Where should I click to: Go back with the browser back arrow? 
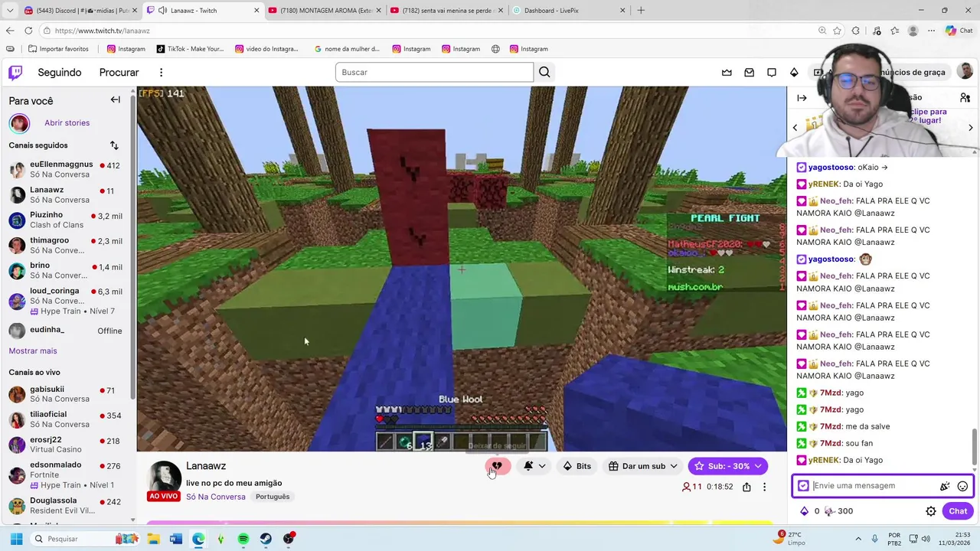[9, 31]
